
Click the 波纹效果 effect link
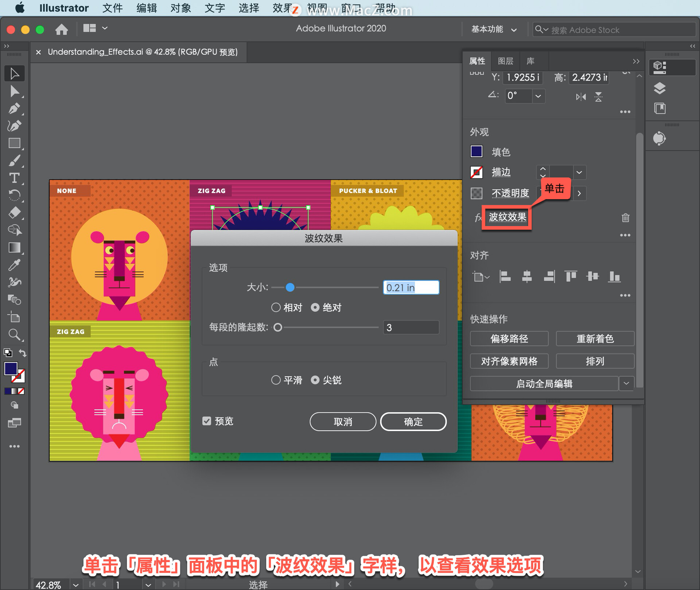pos(507,217)
